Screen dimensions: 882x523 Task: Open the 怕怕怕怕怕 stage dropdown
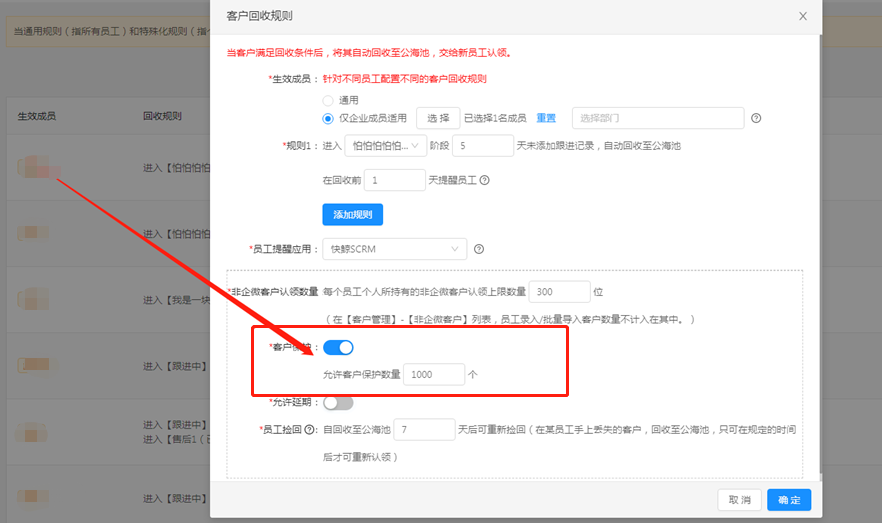point(385,146)
